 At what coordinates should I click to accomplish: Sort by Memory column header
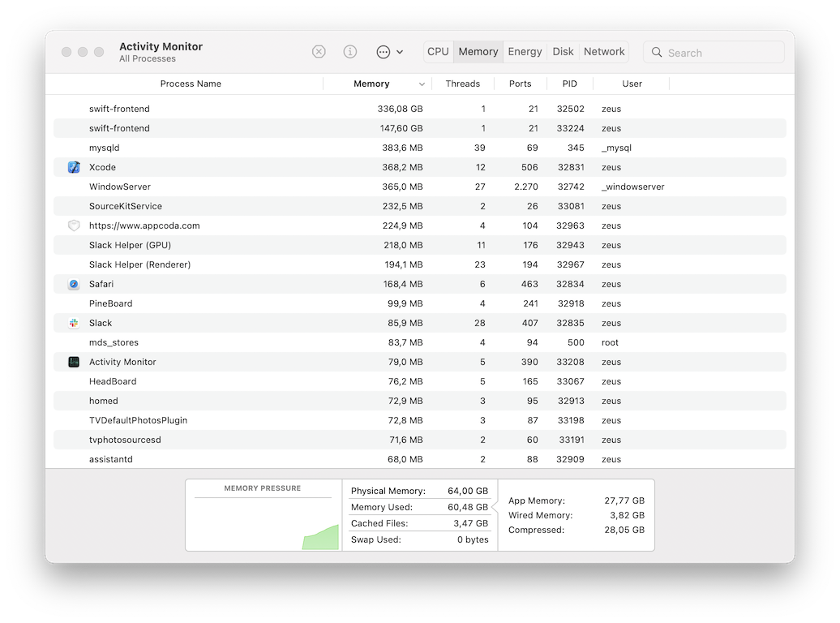pos(371,84)
